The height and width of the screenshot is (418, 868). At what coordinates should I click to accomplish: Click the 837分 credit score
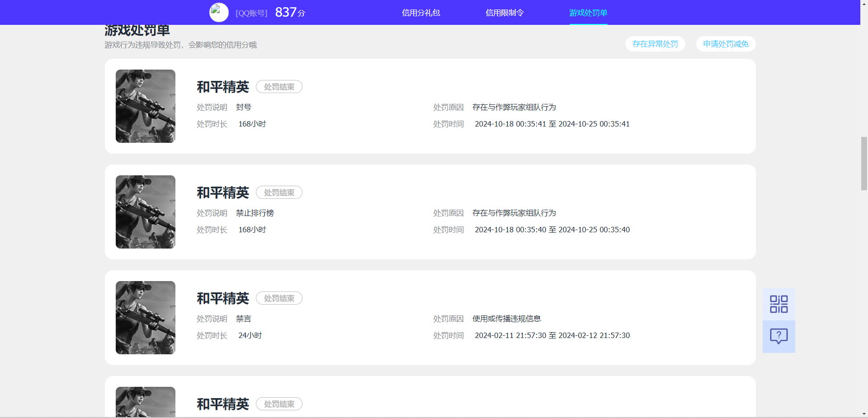click(290, 12)
